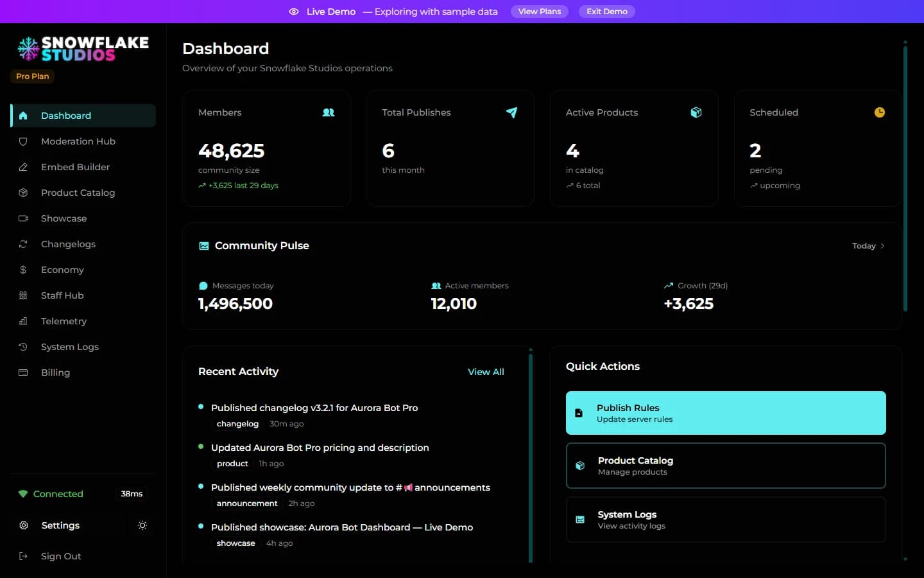Toggle the light/dark theme sun icon

(142, 525)
